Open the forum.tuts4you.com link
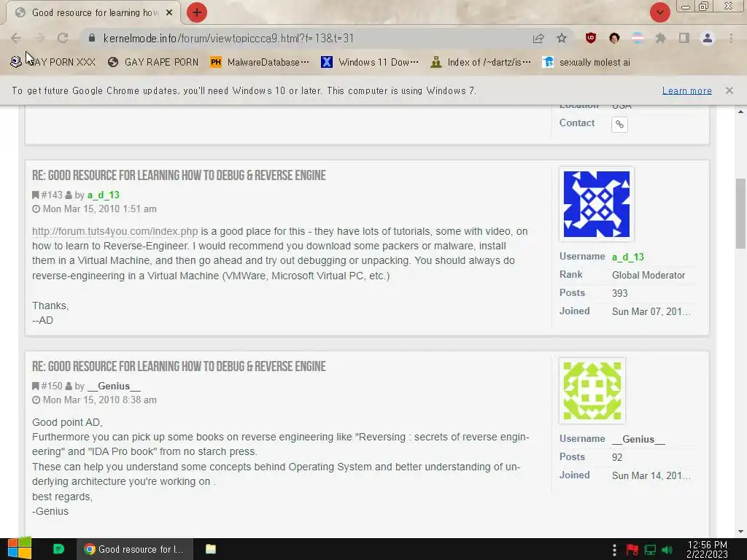The height and width of the screenshot is (560, 747). click(x=115, y=231)
